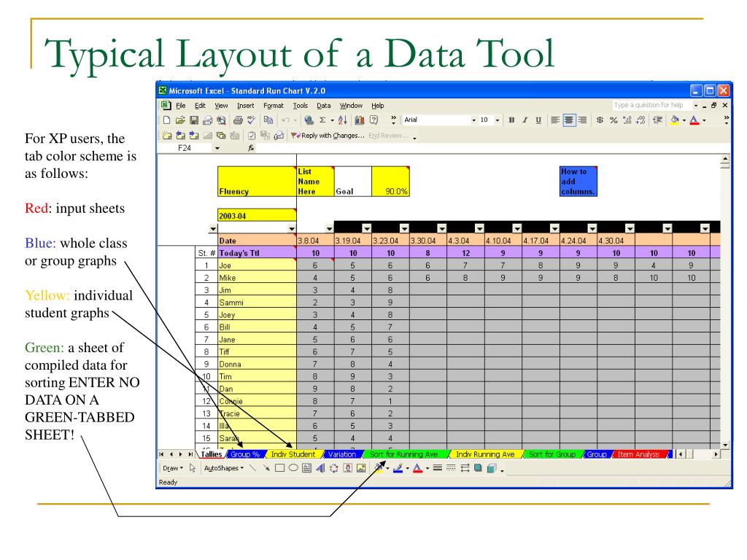This screenshot has height=560, width=747.
Task: Click the Decrease Indent icon
Action: pos(658,120)
